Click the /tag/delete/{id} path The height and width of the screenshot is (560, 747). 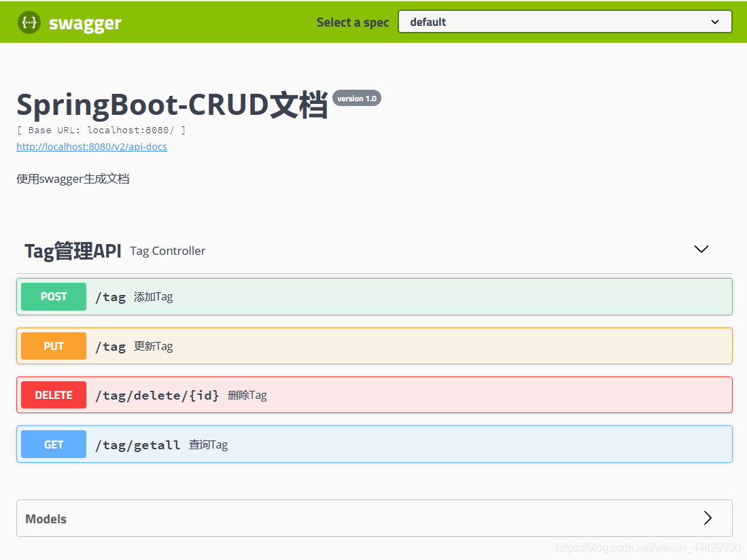click(x=157, y=396)
